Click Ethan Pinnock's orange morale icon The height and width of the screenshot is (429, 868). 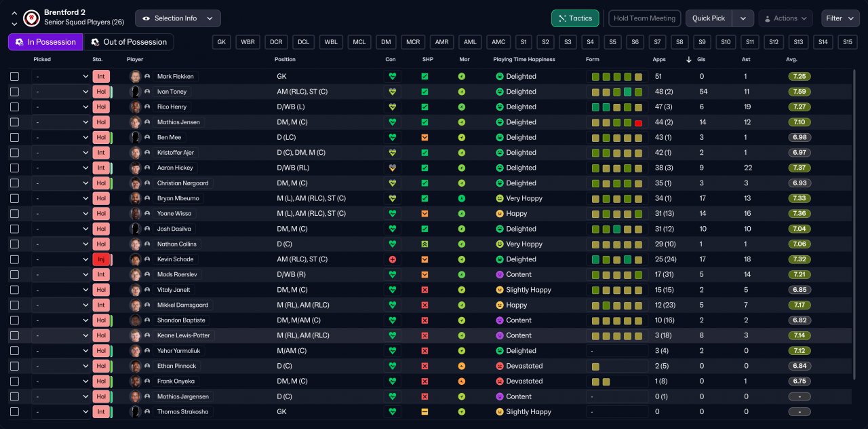(x=461, y=366)
